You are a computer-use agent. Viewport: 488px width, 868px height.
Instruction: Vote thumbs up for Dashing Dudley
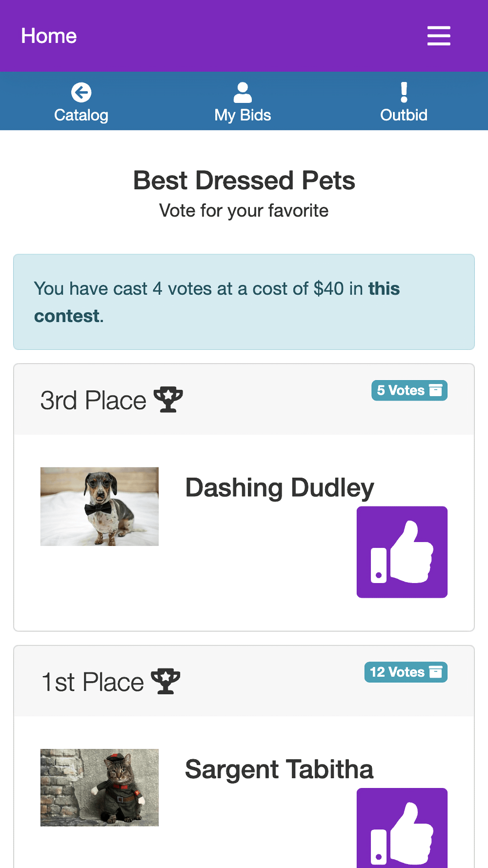pyautogui.click(x=402, y=552)
